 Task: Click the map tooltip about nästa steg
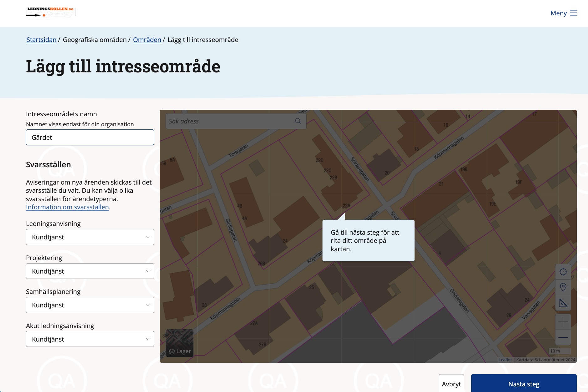(x=369, y=241)
